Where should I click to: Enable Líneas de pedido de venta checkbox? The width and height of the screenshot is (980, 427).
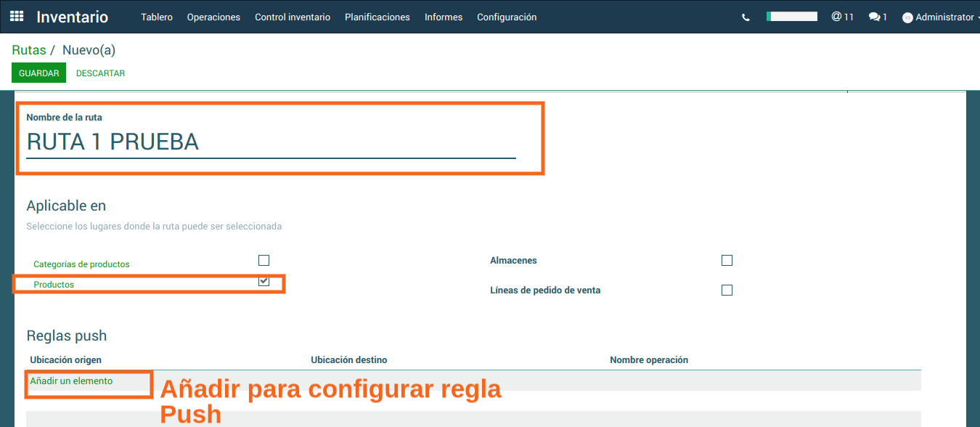click(727, 290)
